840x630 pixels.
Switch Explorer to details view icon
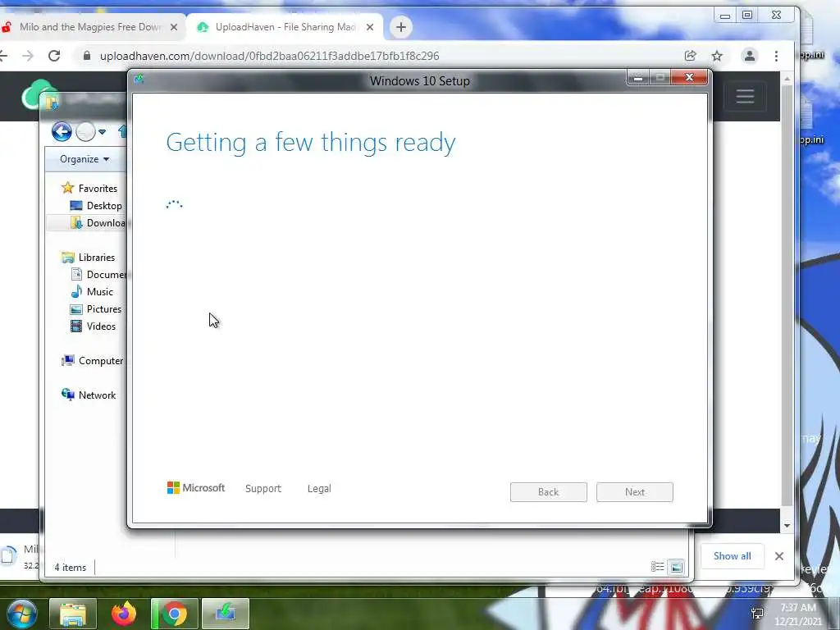(657, 567)
